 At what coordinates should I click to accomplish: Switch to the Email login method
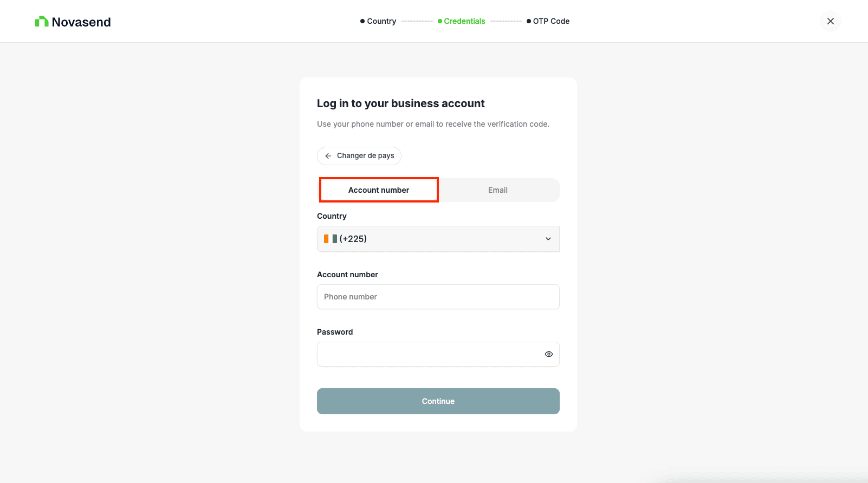pos(498,190)
